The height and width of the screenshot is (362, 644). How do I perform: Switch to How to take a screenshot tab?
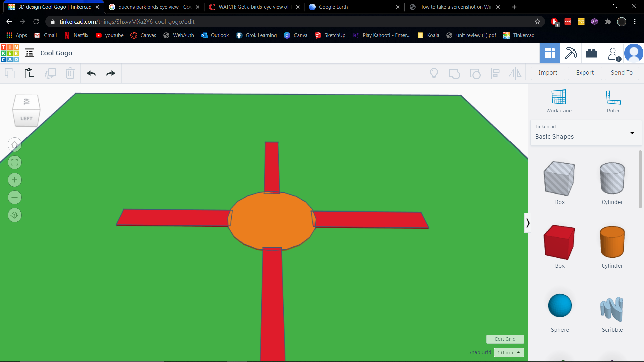pyautogui.click(x=454, y=7)
